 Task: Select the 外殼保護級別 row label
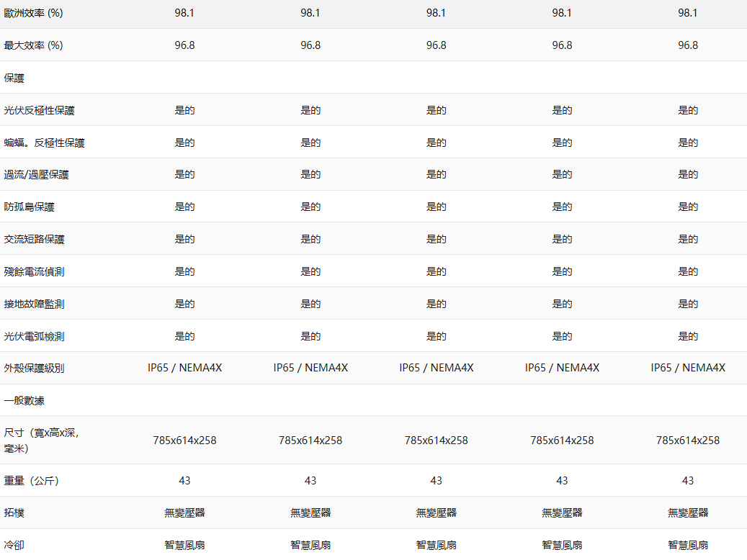34,368
